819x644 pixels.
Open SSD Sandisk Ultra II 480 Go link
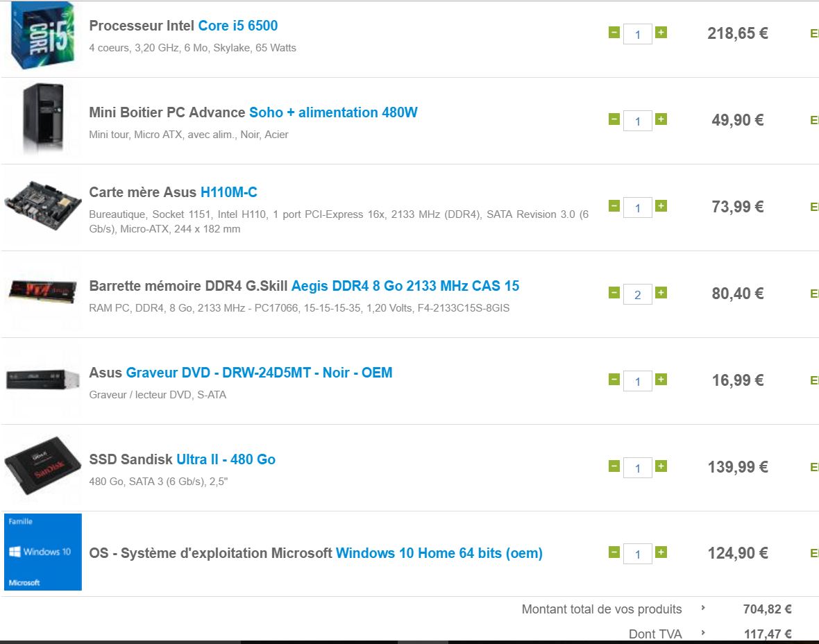pyautogui.click(x=183, y=459)
